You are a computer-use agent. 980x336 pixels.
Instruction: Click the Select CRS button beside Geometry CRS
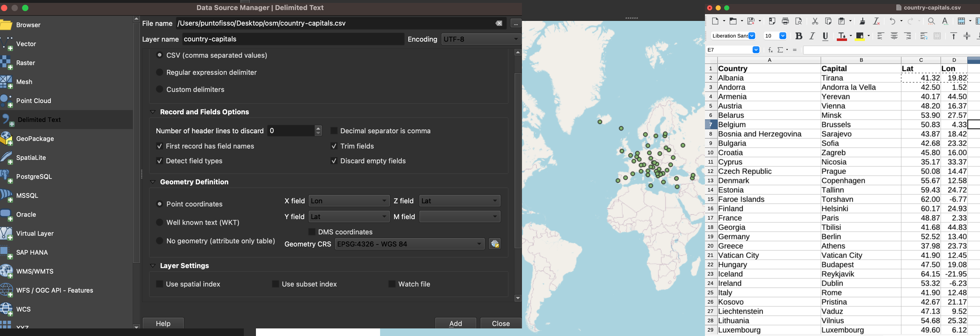pos(495,244)
